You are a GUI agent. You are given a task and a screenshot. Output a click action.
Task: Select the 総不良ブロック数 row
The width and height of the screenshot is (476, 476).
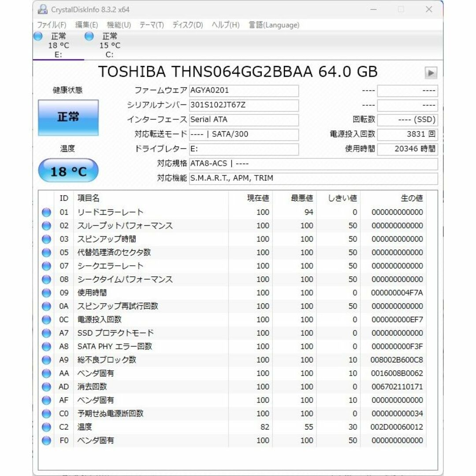pos(233,360)
